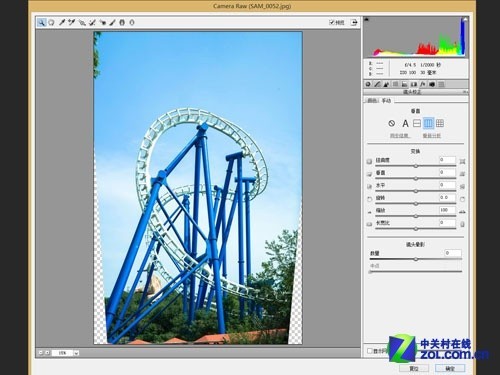
Task: Open the Presets panel tab
Action: coord(441,84)
